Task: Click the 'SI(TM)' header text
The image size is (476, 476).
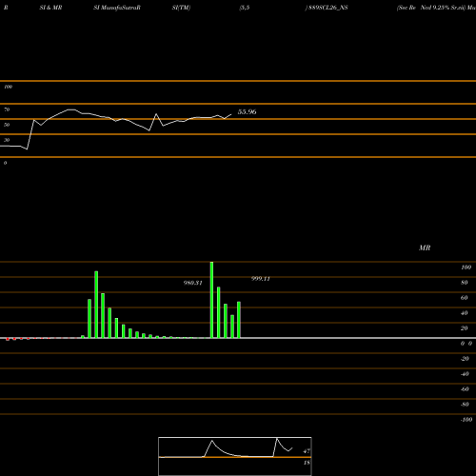Action: [181, 8]
